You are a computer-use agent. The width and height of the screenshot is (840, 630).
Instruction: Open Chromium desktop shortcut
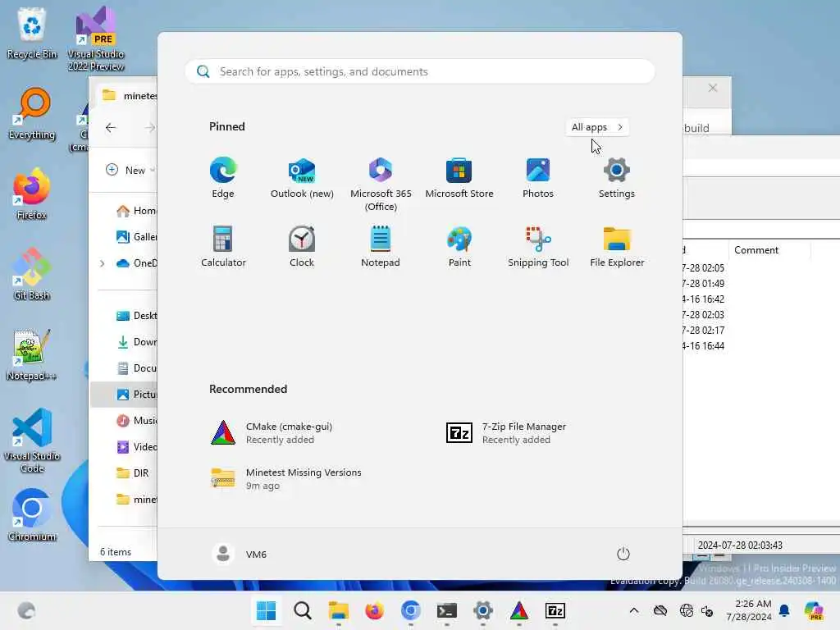[x=32, y=515]
